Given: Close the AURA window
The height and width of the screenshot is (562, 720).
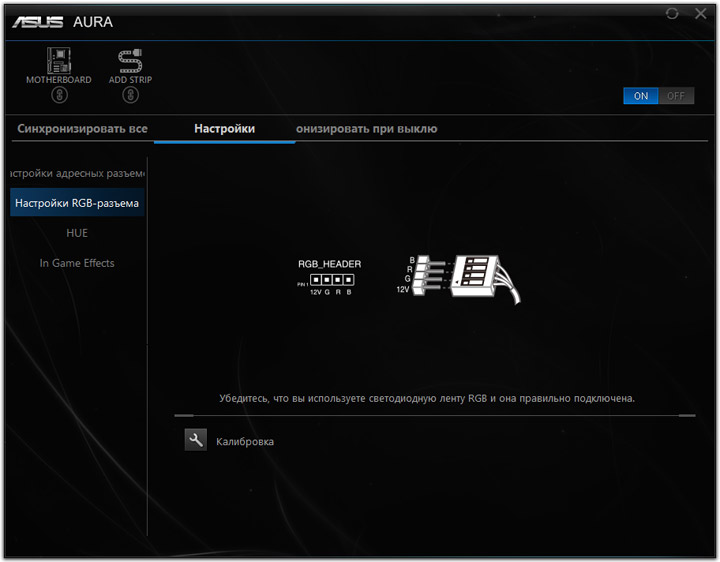Looking at the screenshot, I should click(701, 14).
